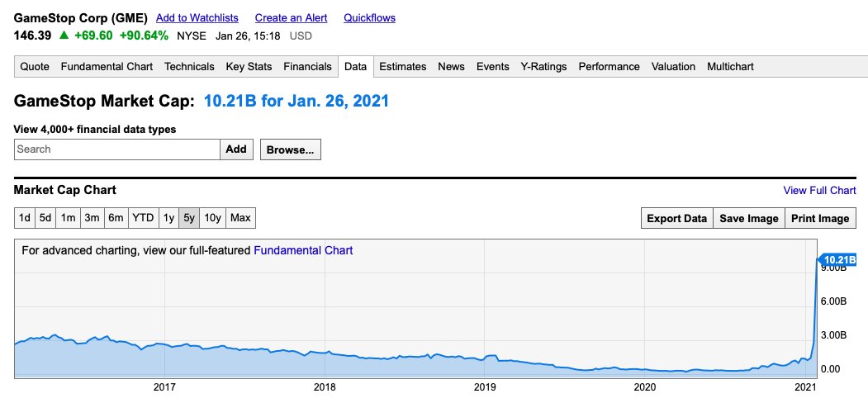Switch to the Valuation tab
Screen dimensions: 868x403
pyautogui.click(x=673, y=66)
